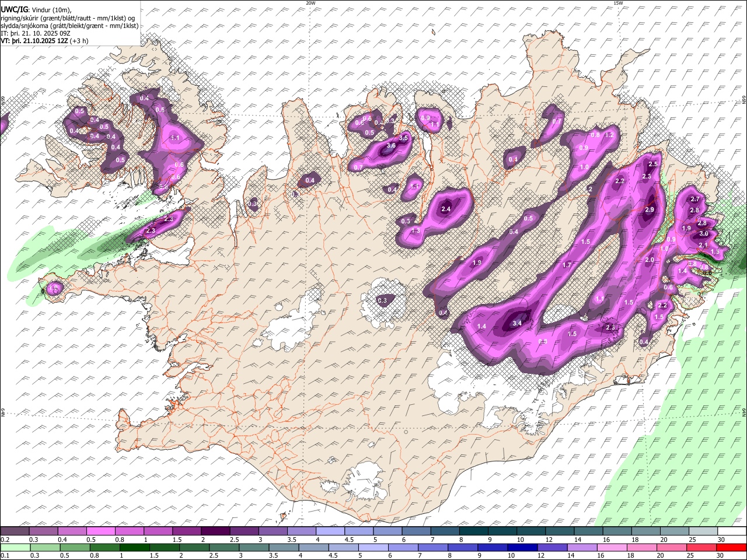Viewport: 747px width, 560px height.
Task: Click the 2.7 value near the east coast
Action: point(694,199)
